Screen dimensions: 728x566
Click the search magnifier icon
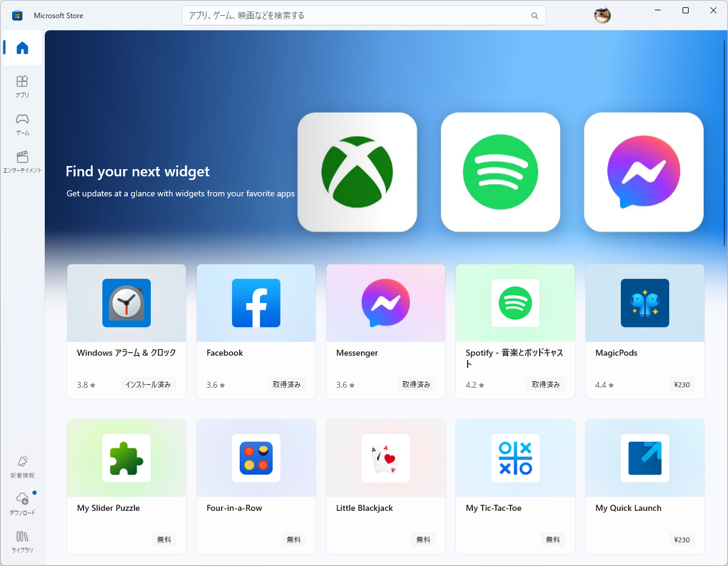tap(534, 15)
